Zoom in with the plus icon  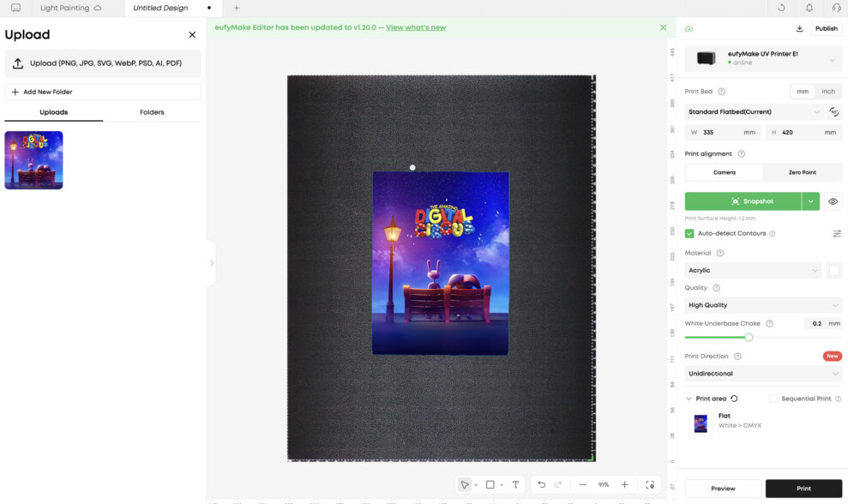pos(625,484)
